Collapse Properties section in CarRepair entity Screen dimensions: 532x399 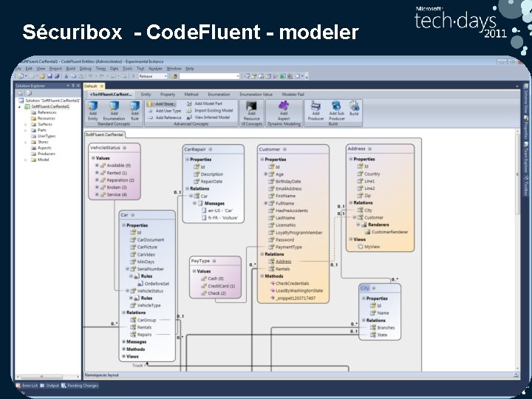[x=187, y=159]
